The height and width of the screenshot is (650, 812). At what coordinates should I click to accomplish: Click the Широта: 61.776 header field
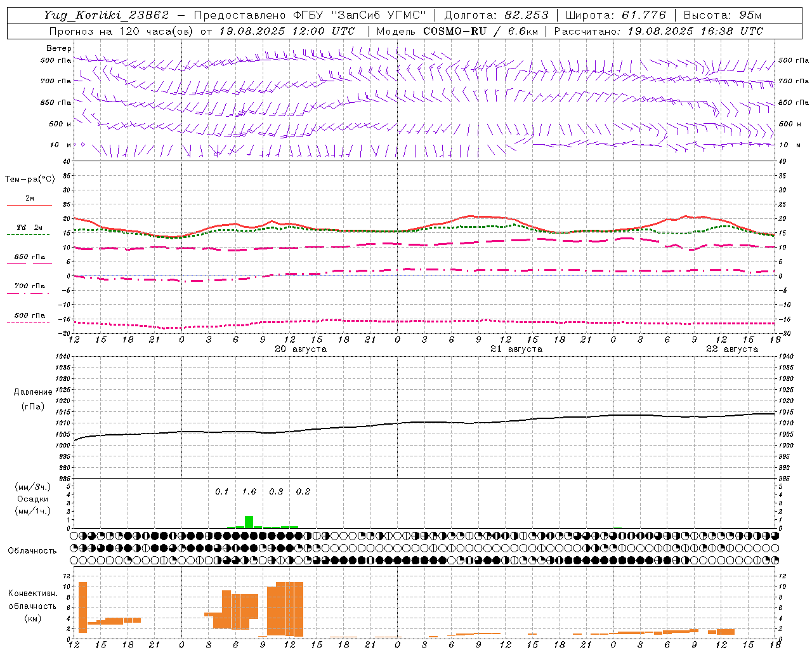coord(615,15)
